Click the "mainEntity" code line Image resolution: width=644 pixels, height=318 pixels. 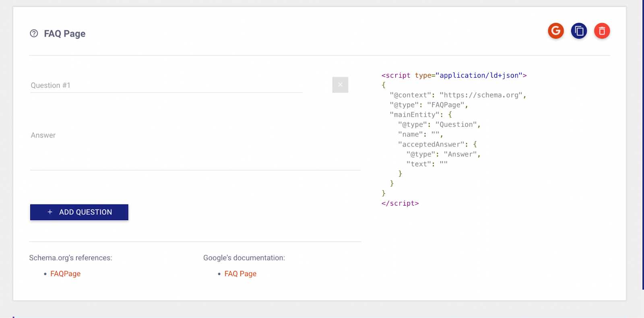(x=421, y=115)
